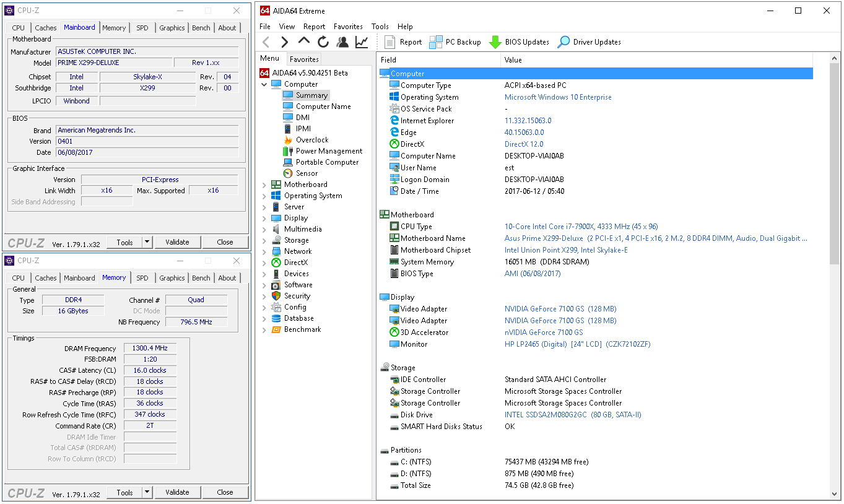Viewport: 844px width, 504px height.
Task: Click Tools button in the Mainboard CPU-Z window
Action: click(124, 242)
